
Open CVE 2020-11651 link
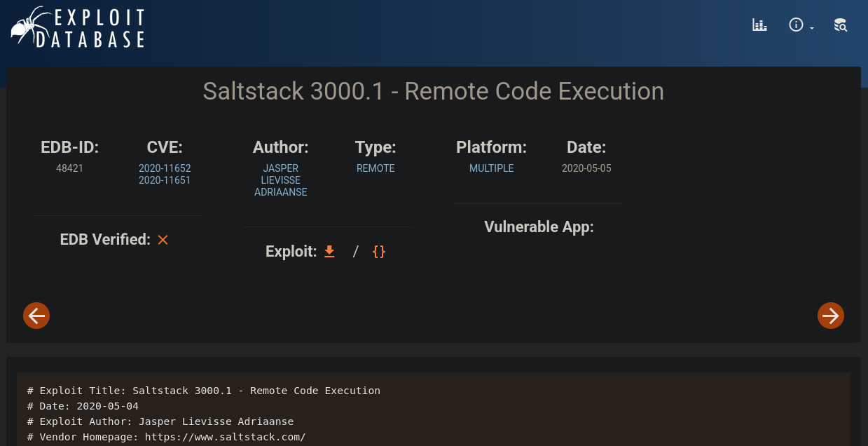165,180
